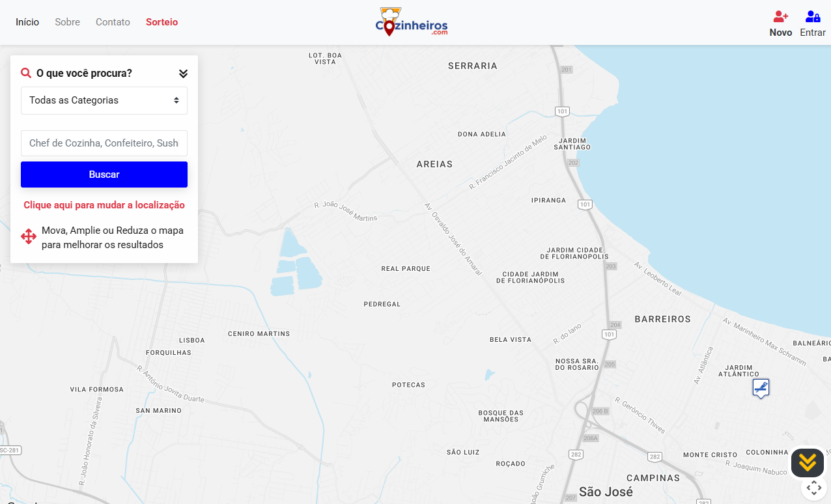Click the JARDIM SANTIAGO map label

[572, 144]
